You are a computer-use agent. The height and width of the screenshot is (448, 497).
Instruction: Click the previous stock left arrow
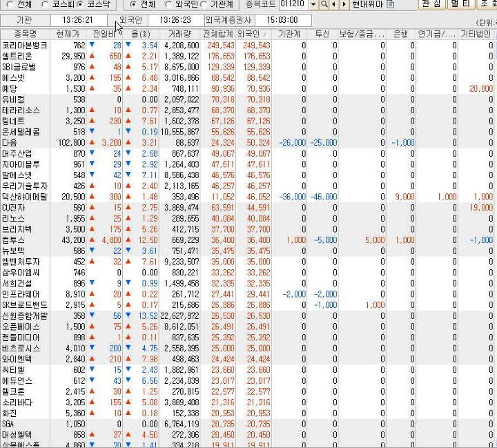tap(334, 4)
